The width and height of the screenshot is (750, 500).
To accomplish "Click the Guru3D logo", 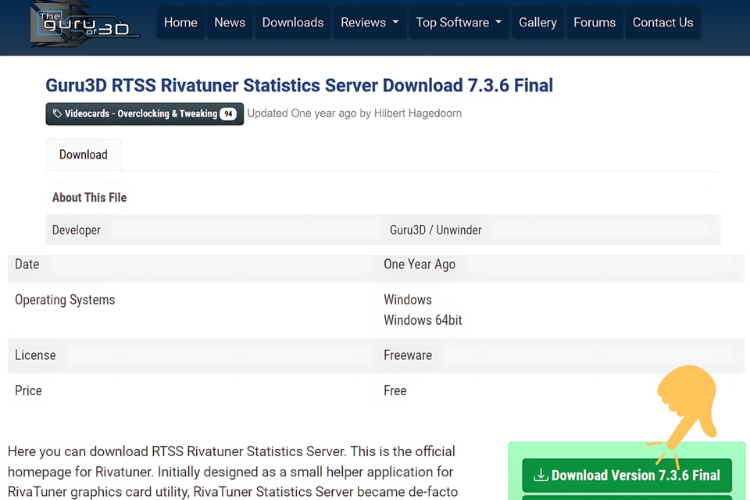I will (85, 25).
